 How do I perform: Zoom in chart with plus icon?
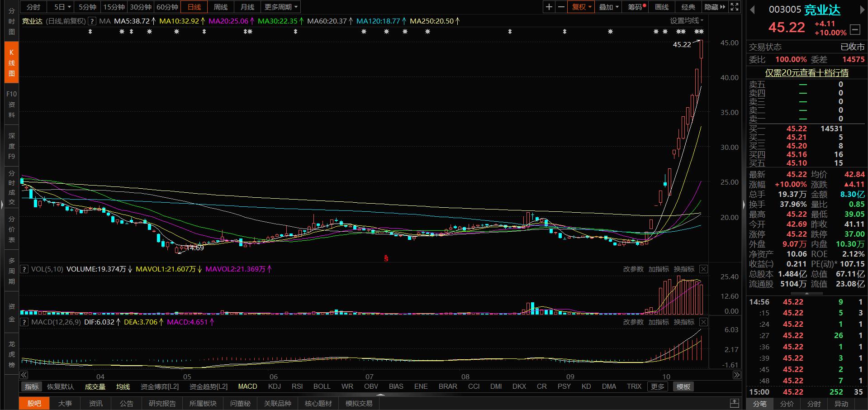coord(549,7)
